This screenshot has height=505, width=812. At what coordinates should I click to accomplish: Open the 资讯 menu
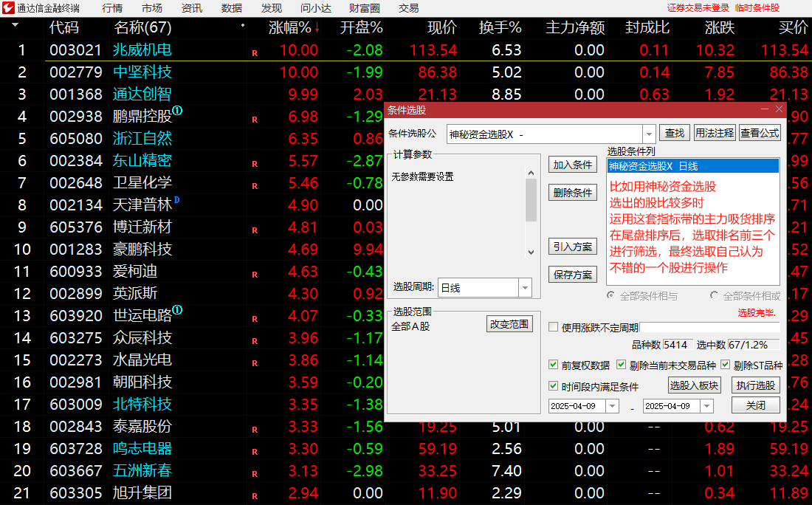(192, 8)
